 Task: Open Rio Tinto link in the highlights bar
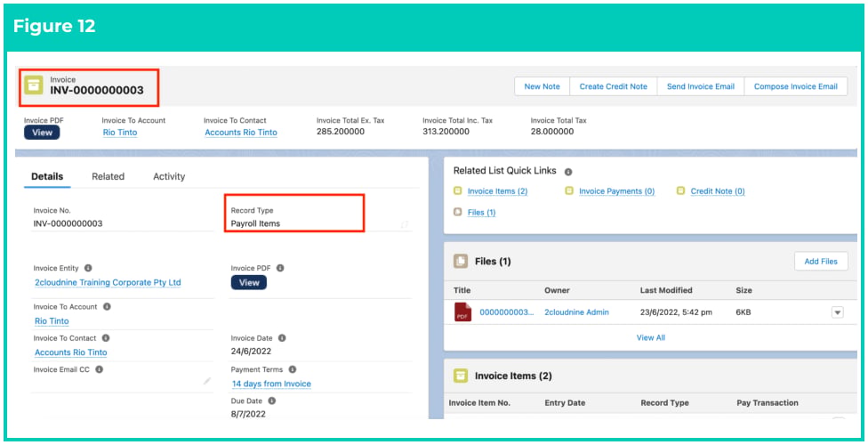point(120,133)
